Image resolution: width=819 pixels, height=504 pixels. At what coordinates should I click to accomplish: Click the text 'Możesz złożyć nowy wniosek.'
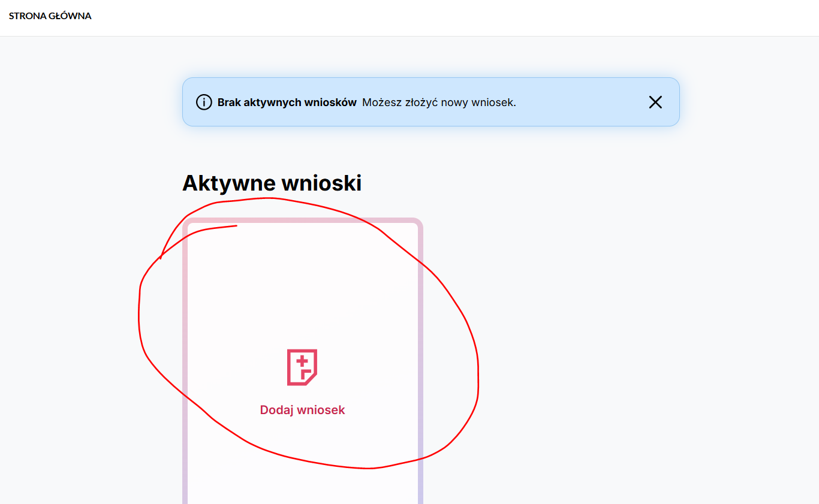pos(439,102)
